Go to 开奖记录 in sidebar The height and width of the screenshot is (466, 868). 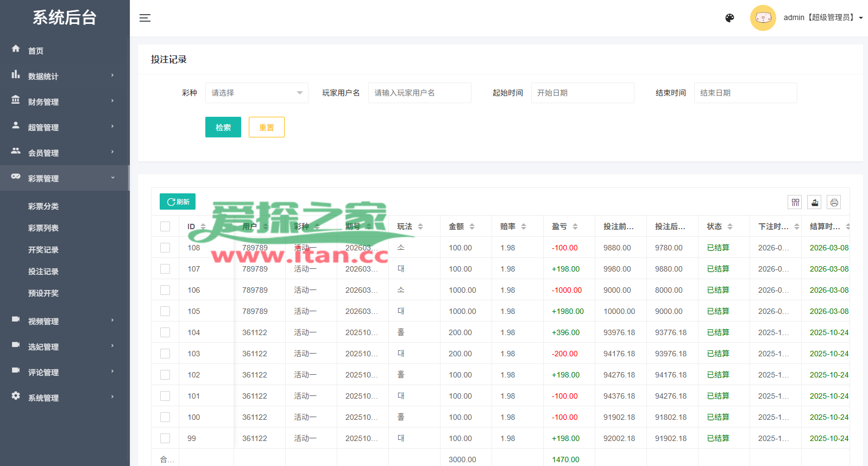click(43, 250)
